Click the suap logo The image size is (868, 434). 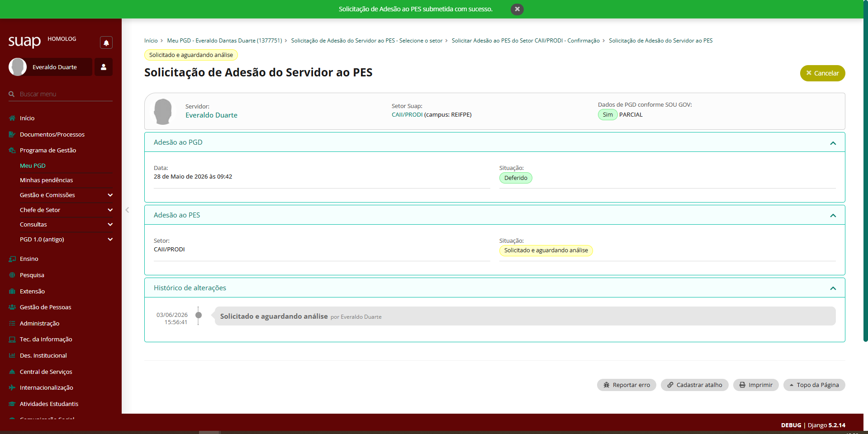click(x=24, y=41)
